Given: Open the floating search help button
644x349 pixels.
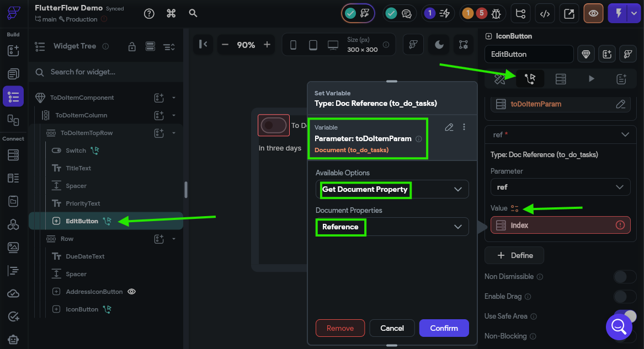Looking at the screenshot, I should point(619,327).
